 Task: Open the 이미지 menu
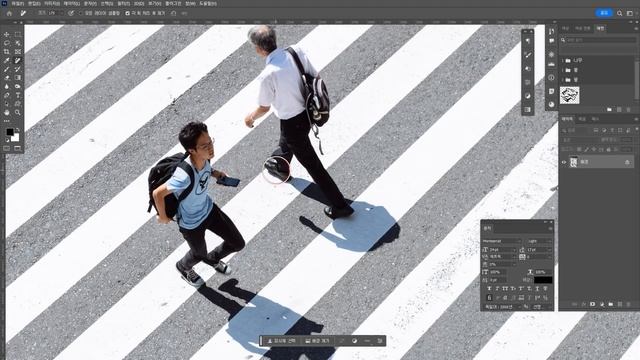point(52,3)
